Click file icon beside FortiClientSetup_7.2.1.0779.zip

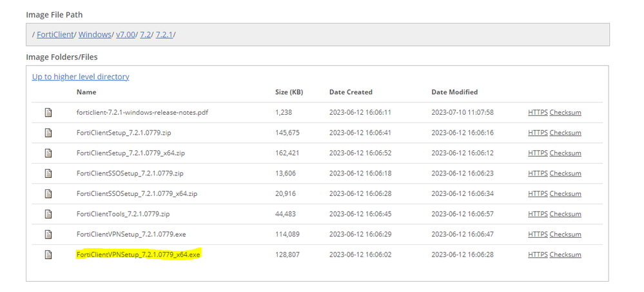coord(48,133)
